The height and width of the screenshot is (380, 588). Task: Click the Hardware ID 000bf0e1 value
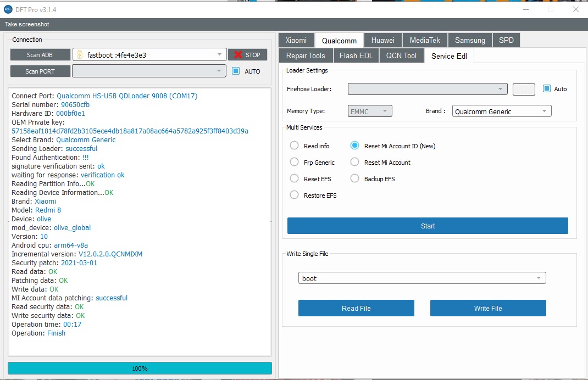[70, 113]
